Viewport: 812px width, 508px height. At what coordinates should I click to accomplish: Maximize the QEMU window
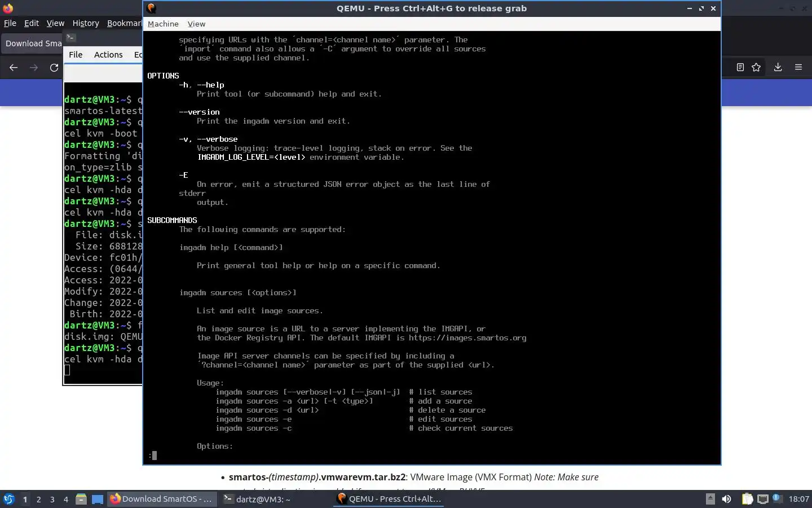click(x=701, y=8)
